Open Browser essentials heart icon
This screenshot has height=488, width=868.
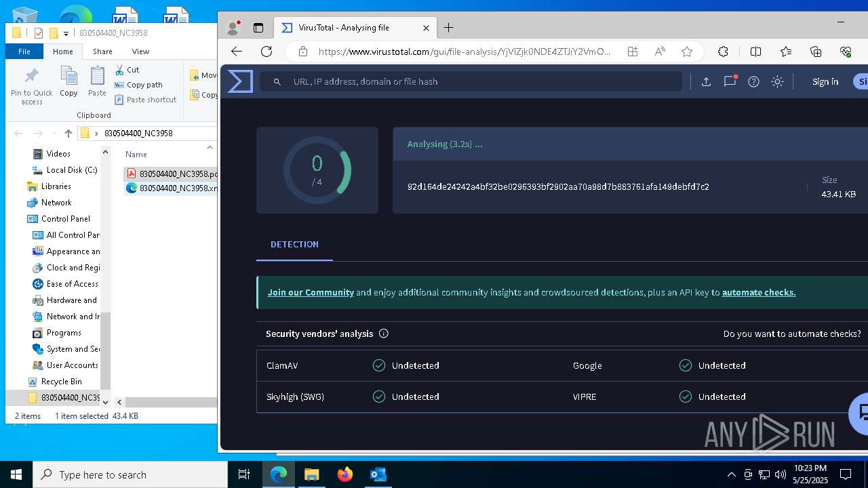846,52
